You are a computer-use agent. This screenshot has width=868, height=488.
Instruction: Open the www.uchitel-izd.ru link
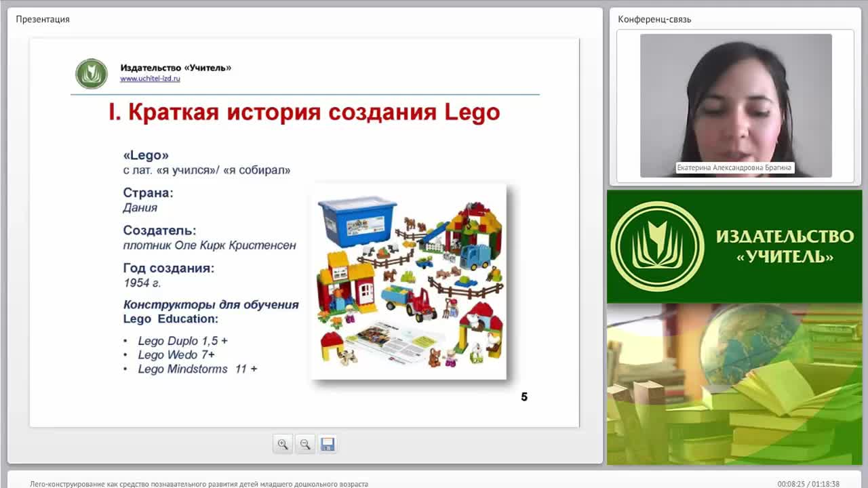tap(150, 79)
